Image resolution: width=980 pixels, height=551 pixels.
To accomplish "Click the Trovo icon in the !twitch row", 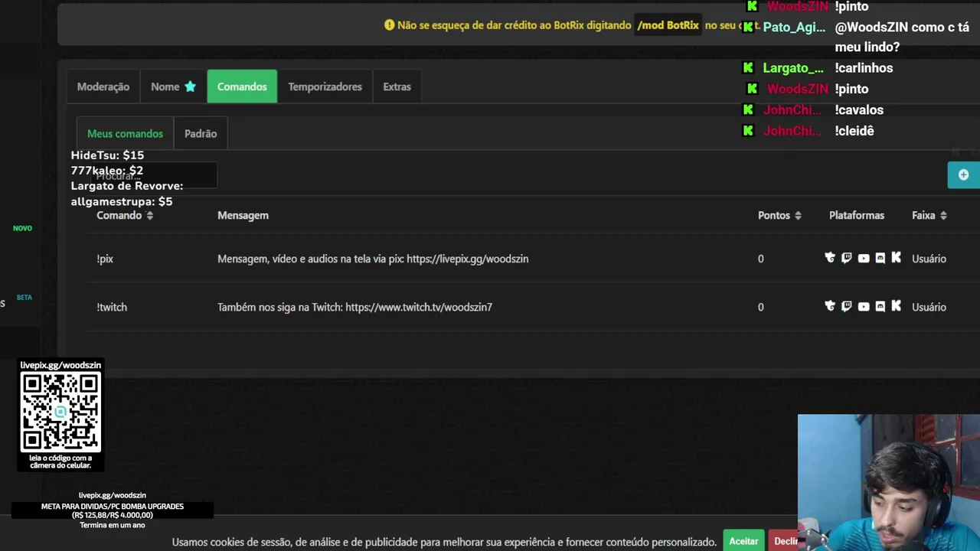I will [x=830, y=306].
